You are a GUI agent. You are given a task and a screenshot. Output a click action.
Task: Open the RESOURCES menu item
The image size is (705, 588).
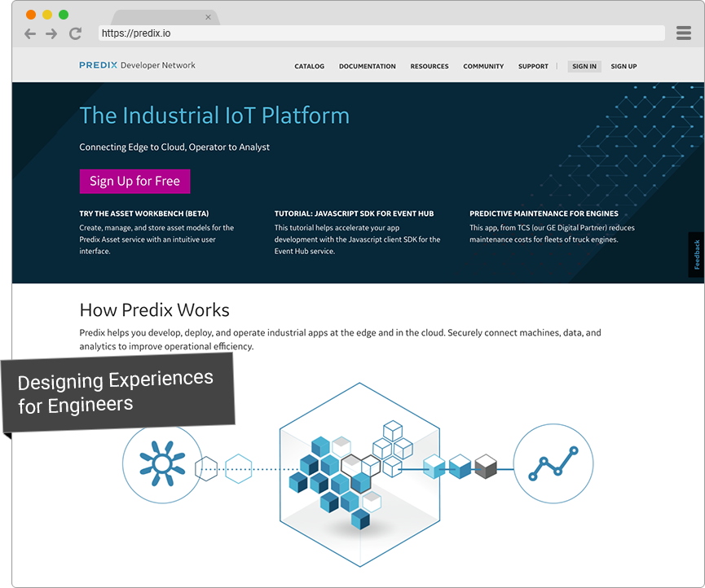pyautogui.click(x=430, y=67)
